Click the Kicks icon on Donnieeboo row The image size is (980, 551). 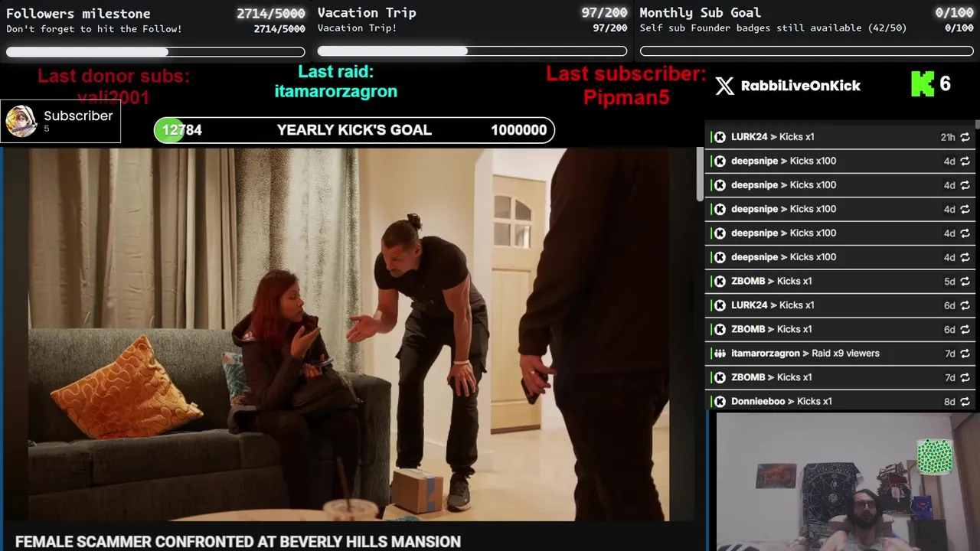tap(720, 401)
